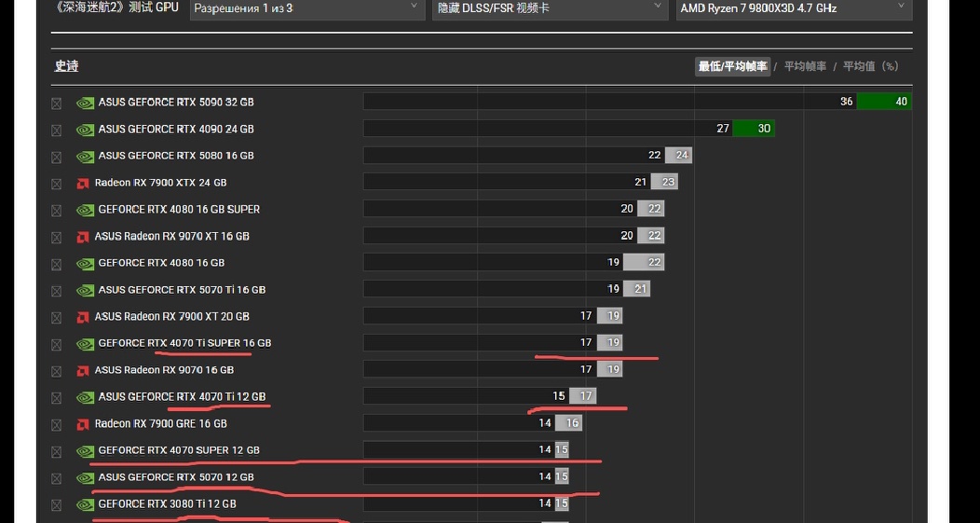980x523 pixels.
Task: Toggle checkbox for Radeon RX 9070 16 GB
Action: pos(56,372)
